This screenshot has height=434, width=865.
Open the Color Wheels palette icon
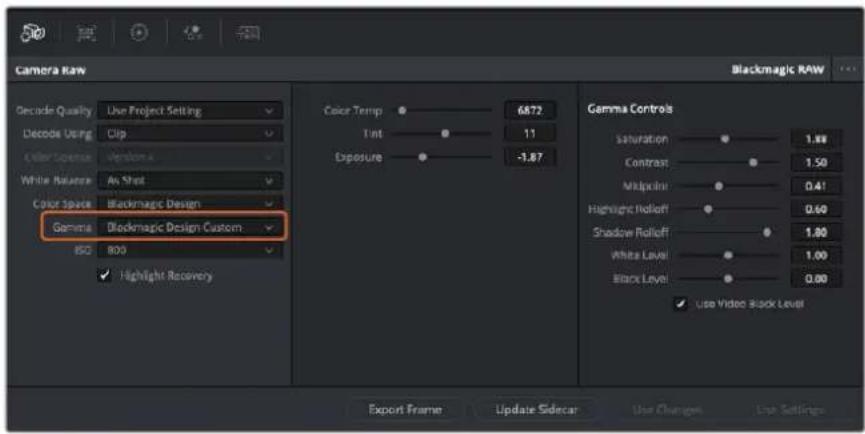(x=140, y=34)
